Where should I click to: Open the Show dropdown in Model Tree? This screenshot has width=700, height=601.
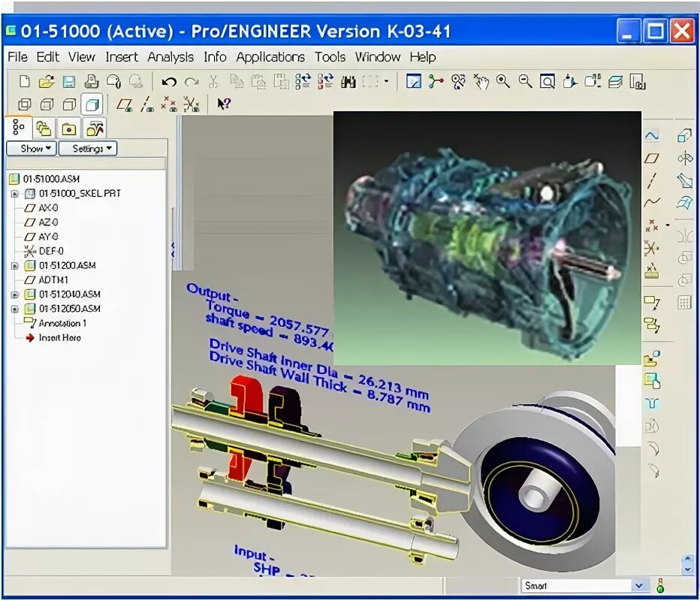tap(31, 148)
